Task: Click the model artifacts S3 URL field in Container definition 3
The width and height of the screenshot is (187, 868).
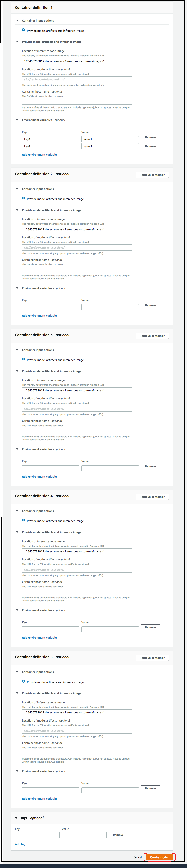Action: tap(77, 408)
